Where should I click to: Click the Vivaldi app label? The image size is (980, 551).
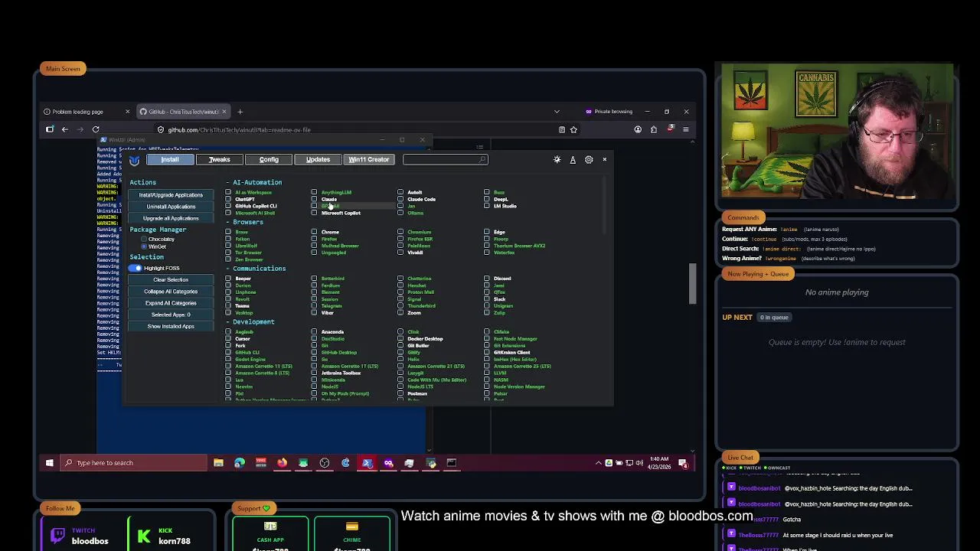point(415,253)
